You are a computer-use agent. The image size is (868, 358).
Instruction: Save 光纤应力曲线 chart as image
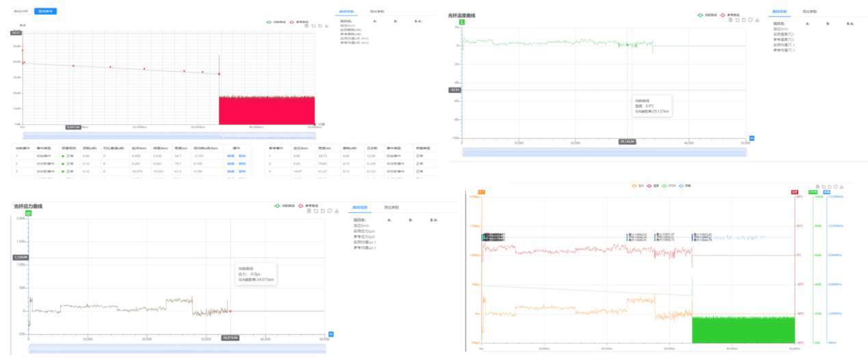click(x=336, y=210)
